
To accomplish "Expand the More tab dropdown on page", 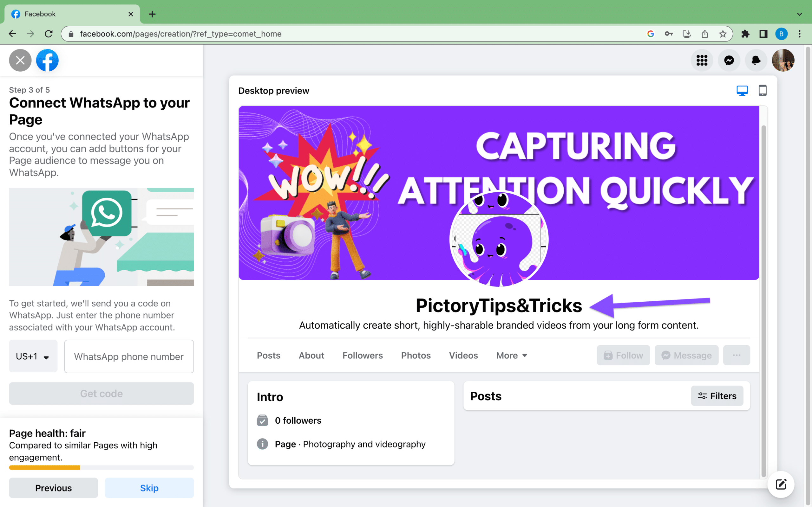I will point(512,355).
